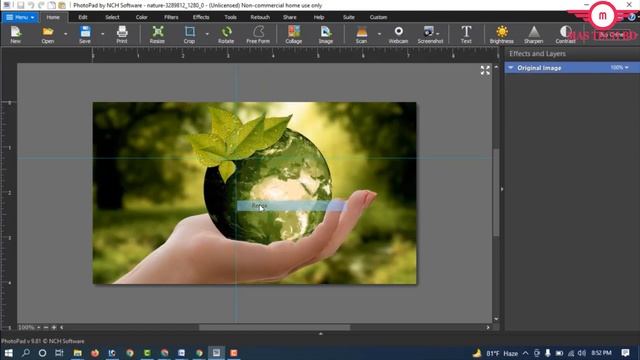Image resolution: width=640 pixels, height=360 pixels.
Task: Click the globe image on the canvas
Action: coord(269,186)
